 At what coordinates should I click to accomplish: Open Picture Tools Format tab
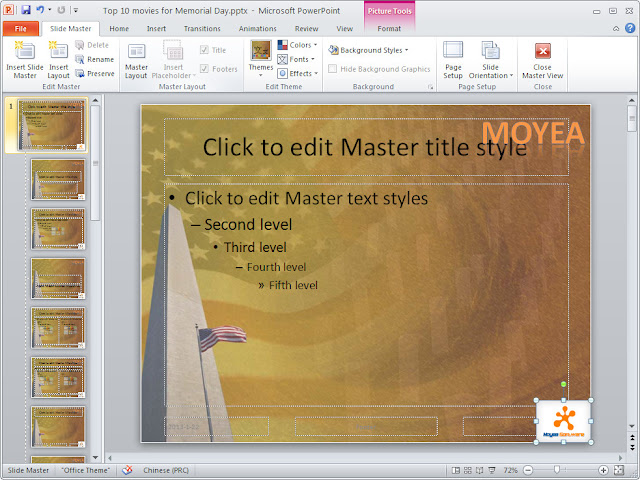(389, 28)
